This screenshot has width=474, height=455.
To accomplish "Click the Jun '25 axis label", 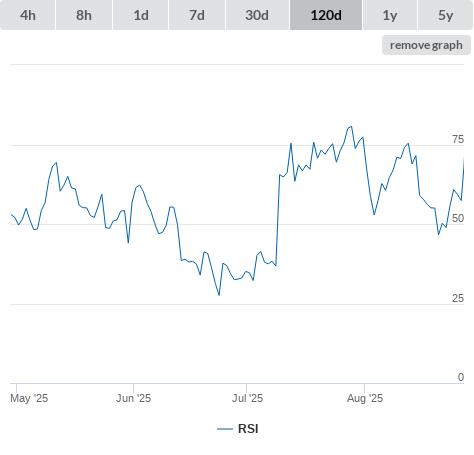I will (x=133, y=398).
